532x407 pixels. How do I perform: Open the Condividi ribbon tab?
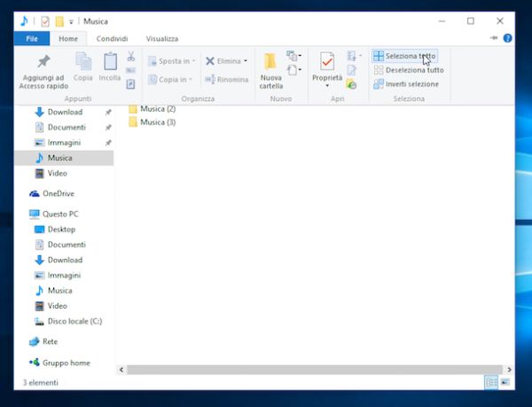point(112,39)
